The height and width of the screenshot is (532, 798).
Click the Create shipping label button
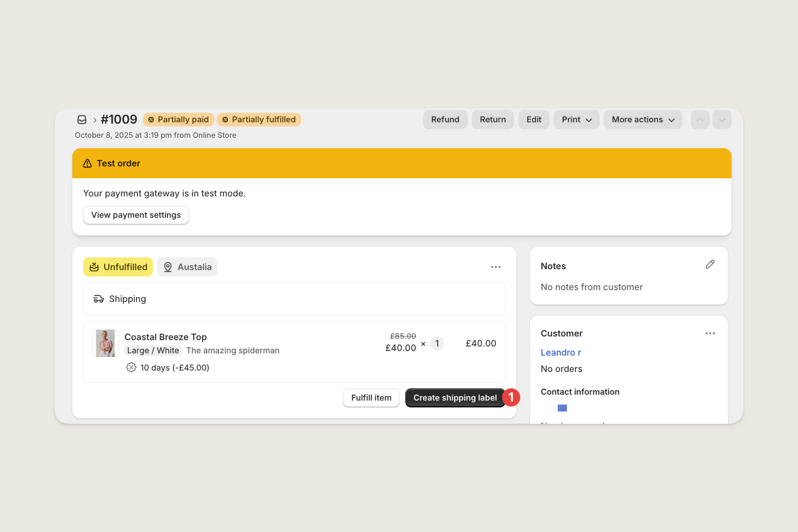tap(455, 397)
